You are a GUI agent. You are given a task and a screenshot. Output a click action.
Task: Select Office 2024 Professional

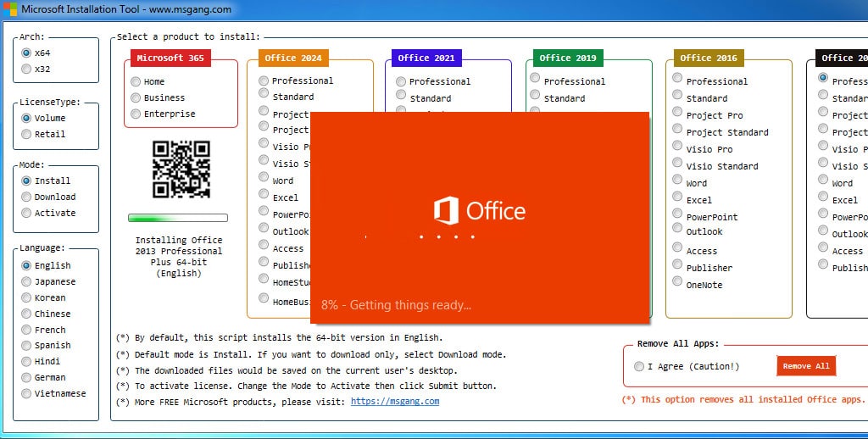click(264, 81)
